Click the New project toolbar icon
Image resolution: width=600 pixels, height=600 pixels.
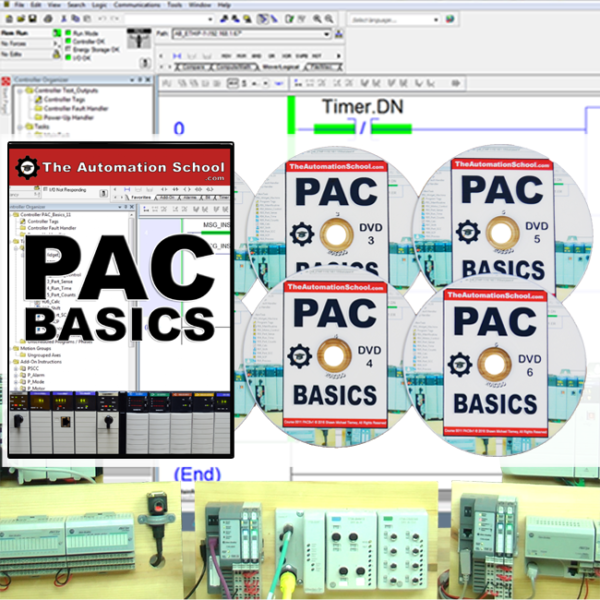tap(9, 18)
